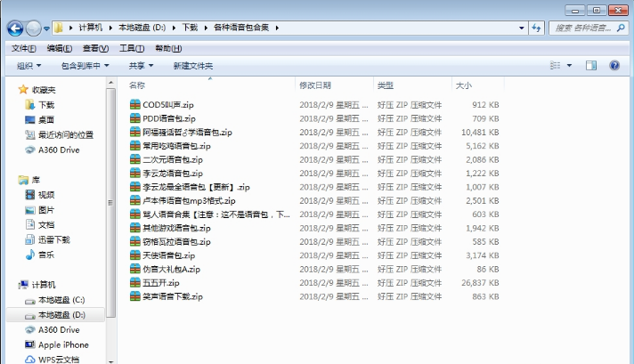
Task: Toggle the preview pane icon
Action: (x=590, y=66)
